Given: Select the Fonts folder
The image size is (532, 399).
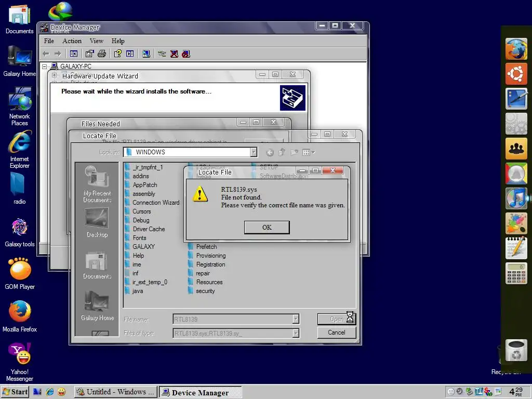Looking at the screenshot, I should point(136,238).
